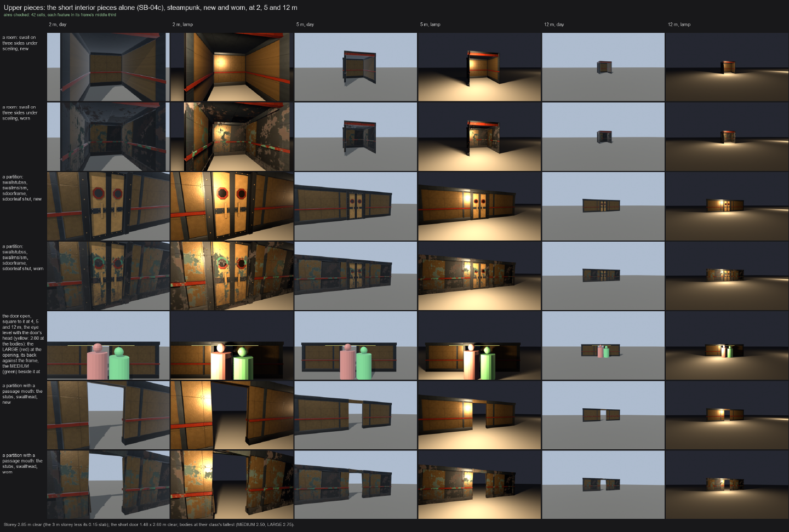Click the "5 m, lamp" column header
Screen dimensions: 789x532
pos(430,25)
